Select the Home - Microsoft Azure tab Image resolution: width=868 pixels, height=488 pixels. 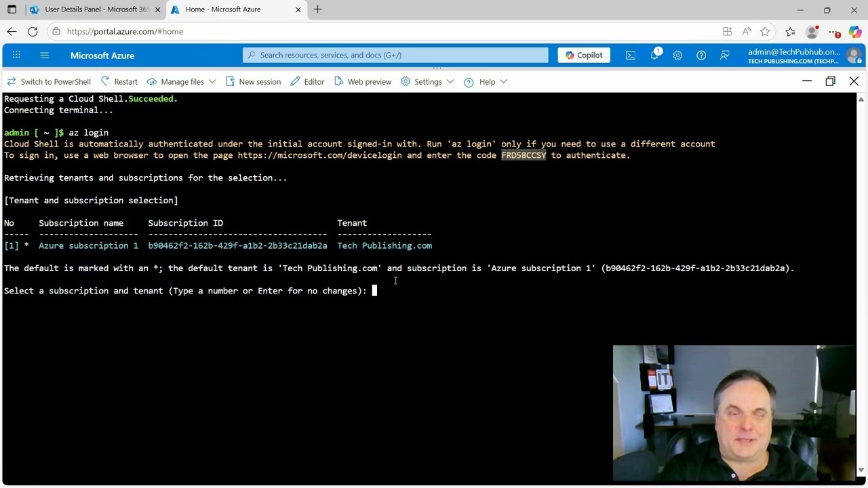pos(233,9)
